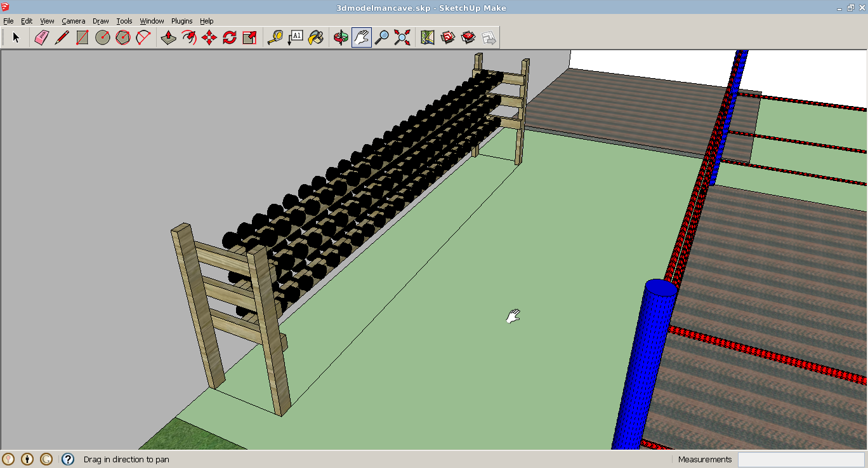Select the Zoom magnifier tool

(x=381, y=37)
